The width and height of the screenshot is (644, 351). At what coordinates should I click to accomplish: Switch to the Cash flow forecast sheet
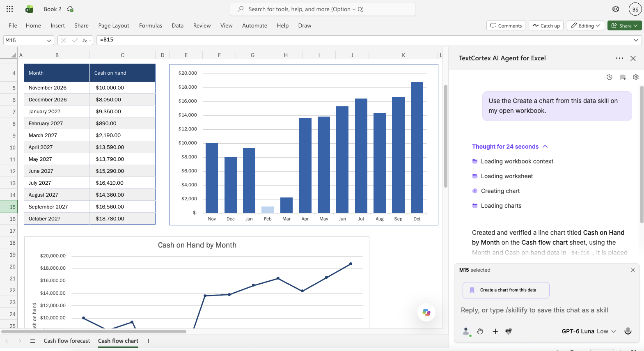(x=67, y=341)
